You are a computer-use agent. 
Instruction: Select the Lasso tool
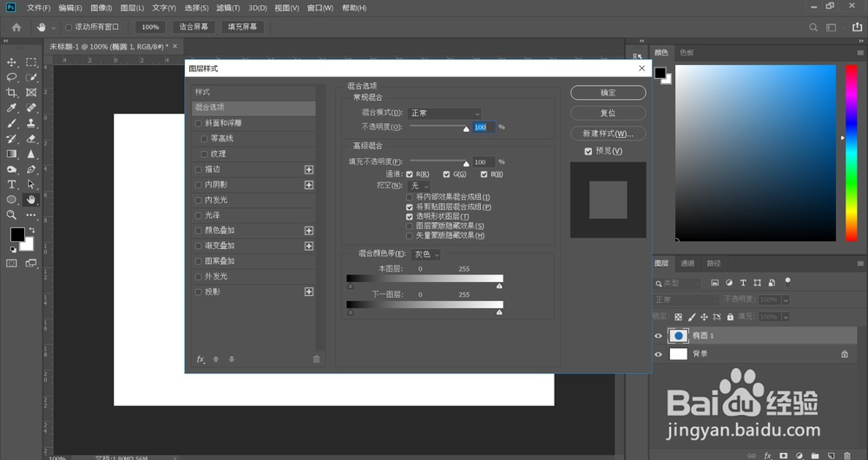pyautogui.click(x=11, y=77)
